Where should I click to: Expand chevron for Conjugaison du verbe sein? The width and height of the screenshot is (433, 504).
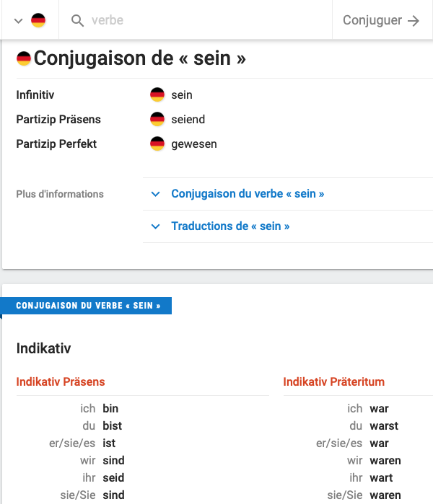[x=155, y=194]
